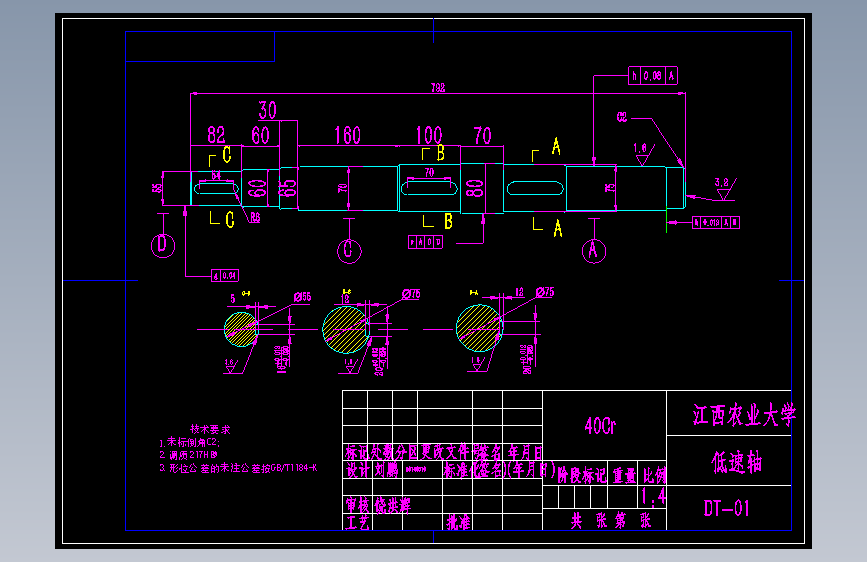Click the R6 radius callout
Screen dimensions: 867x562
pyautogui.click(x=255, y=217)
